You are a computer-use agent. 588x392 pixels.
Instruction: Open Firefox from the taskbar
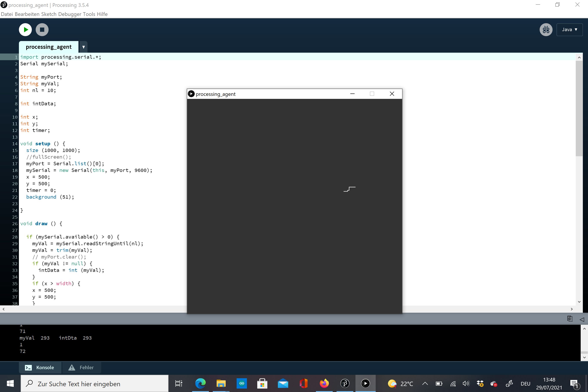(x=324, y=383)
